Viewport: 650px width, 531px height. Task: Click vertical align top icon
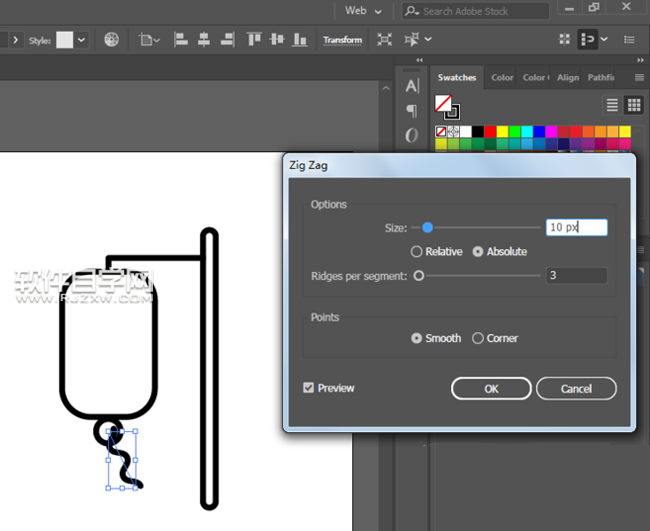click(x=254, y=40)
